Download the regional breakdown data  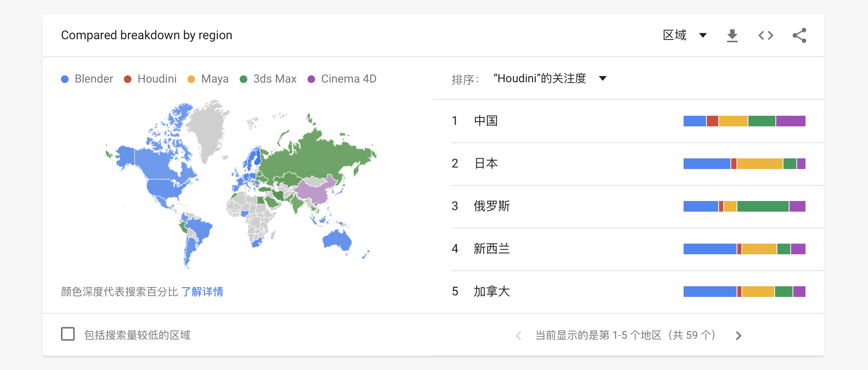click(732, 35)
